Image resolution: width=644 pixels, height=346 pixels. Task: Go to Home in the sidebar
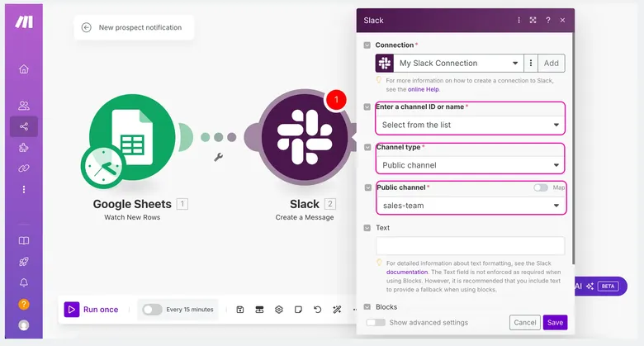point(24,69)
